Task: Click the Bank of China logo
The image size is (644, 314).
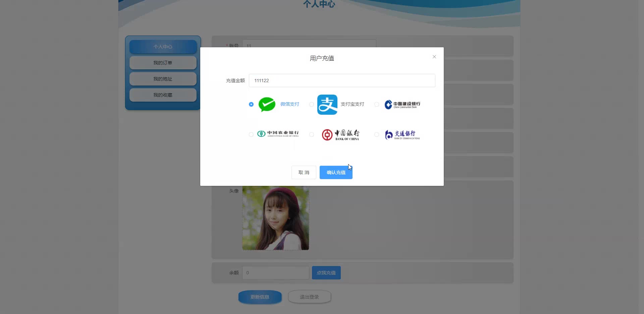Action: click(340, 135)
